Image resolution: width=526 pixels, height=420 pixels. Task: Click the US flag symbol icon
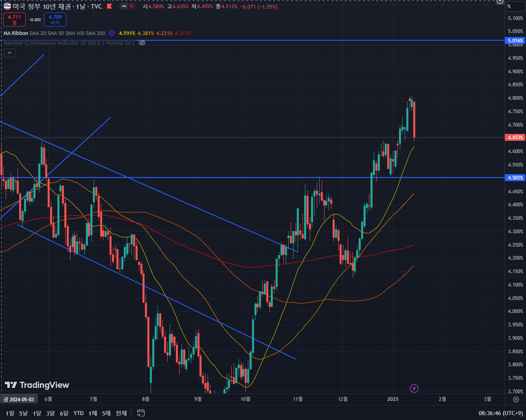[x=7, y=7]
